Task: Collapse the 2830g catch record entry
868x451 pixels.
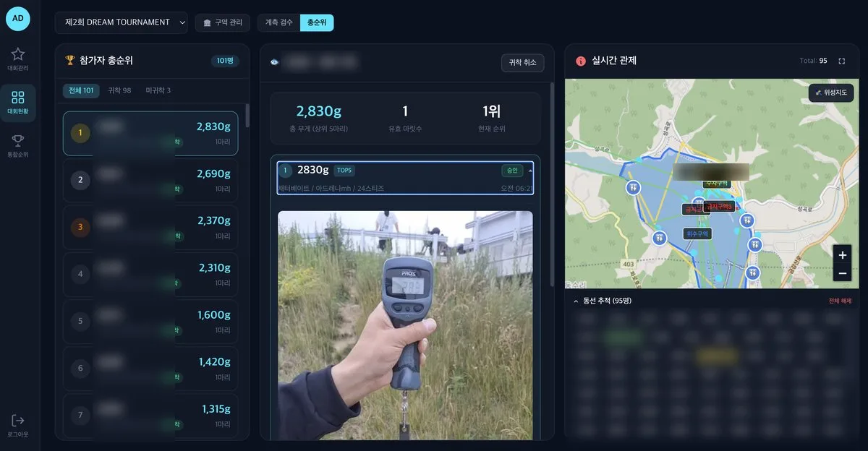Action: [x=530, y=171]
